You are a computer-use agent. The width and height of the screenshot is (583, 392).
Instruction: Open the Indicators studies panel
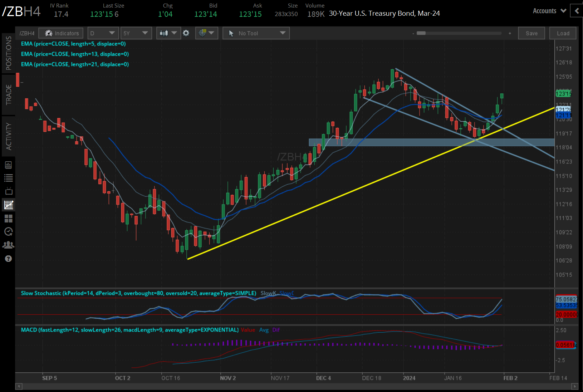click(x=61, y=33)
